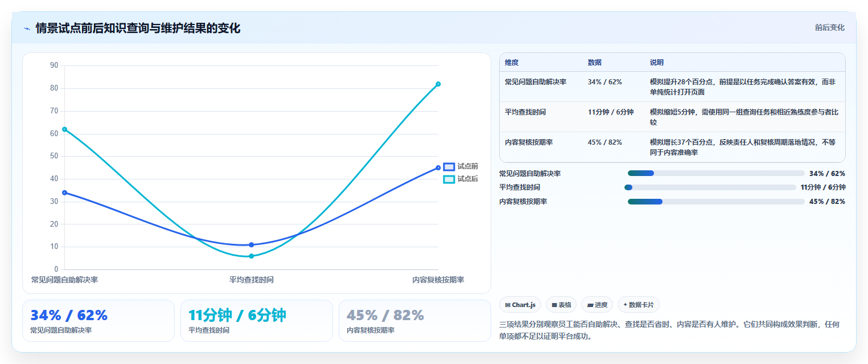Select the 试点后 point at 内容复核按期率
Image resolution: width=868 pixels, height=364 pixels.
[438, 84]
